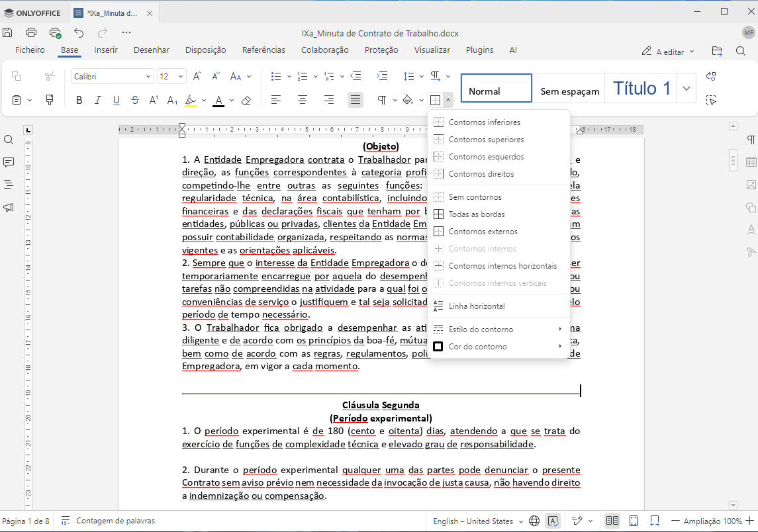Toggle italic formatting
Viewport: 758px width, 532px height.
pyautogui.click(x=98, y=100)
